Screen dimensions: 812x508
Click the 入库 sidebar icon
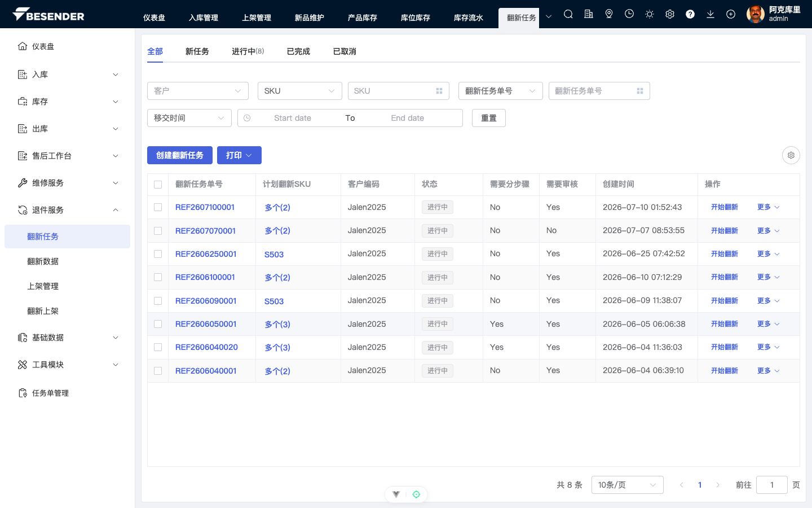tap(23, 75)
